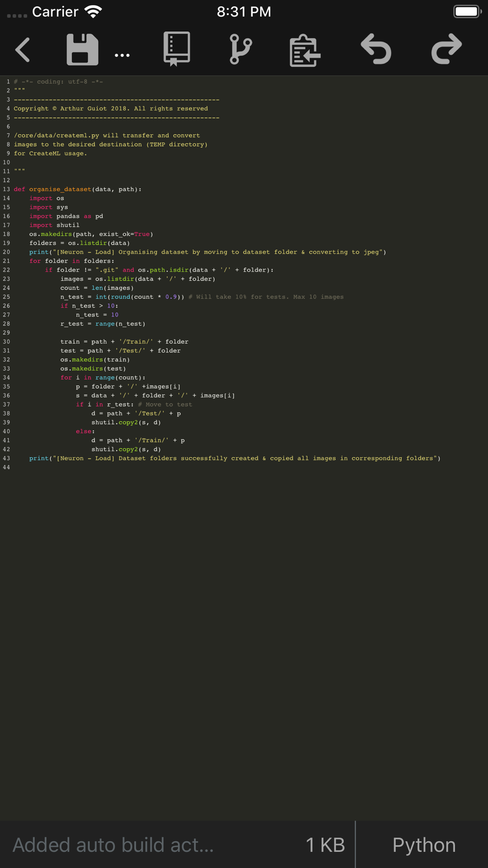The image size is (488, 868).
Task: Place cursor on the Copyright Arthur Guiot line
Action: (x=111, y=108)
